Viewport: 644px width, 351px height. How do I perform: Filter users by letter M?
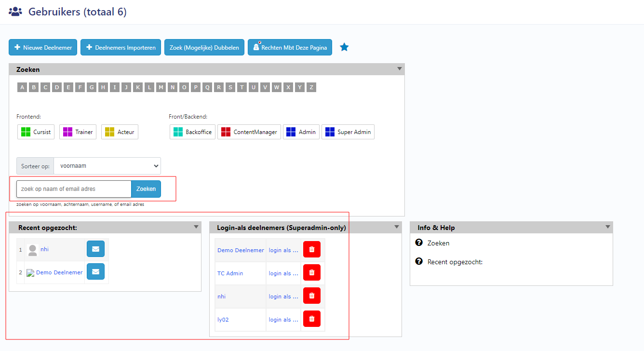coord(161,87)
